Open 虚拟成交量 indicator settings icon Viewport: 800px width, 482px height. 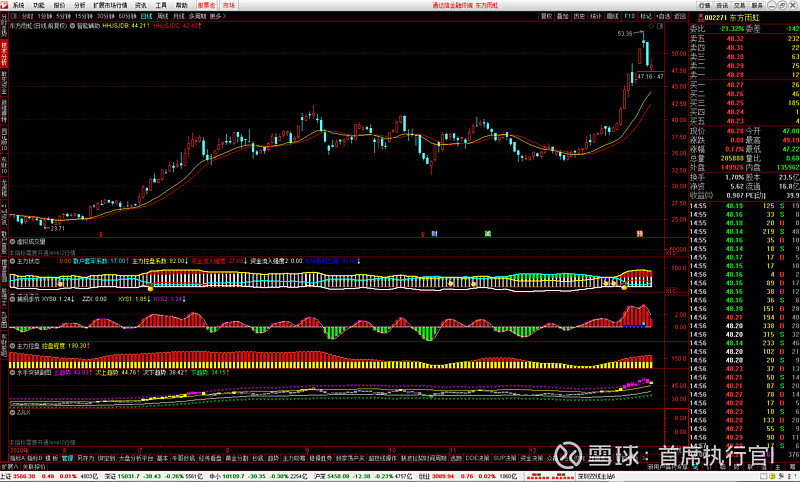coord(13,242)
